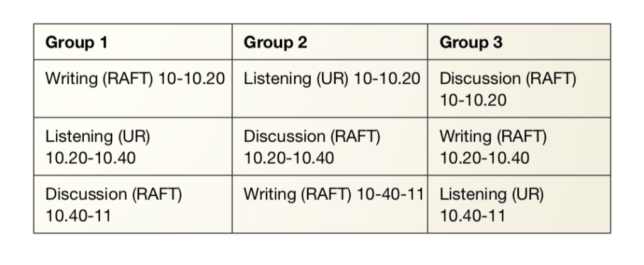The height and width of the screenshot is (265, 644).
Task: Click the 10-10.20 time beside Group 1 Writing
Action: point(193,79)
